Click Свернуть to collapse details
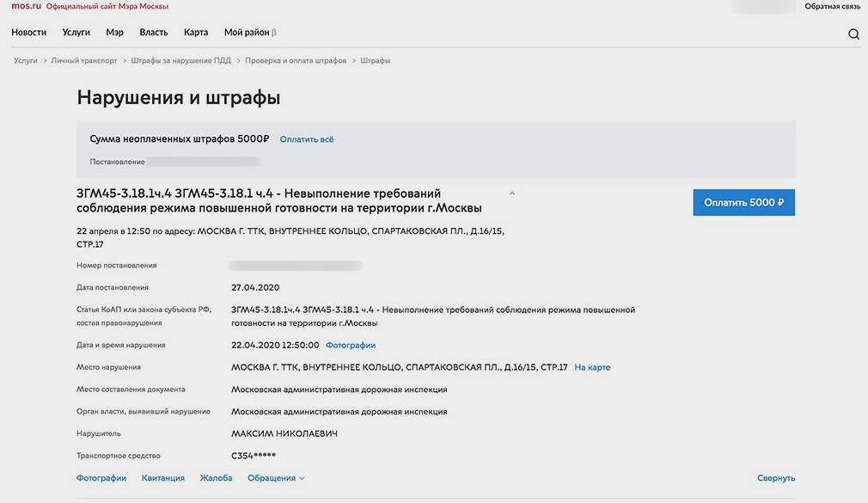Screen dimensions: 868x503 [x=776, y=478]
